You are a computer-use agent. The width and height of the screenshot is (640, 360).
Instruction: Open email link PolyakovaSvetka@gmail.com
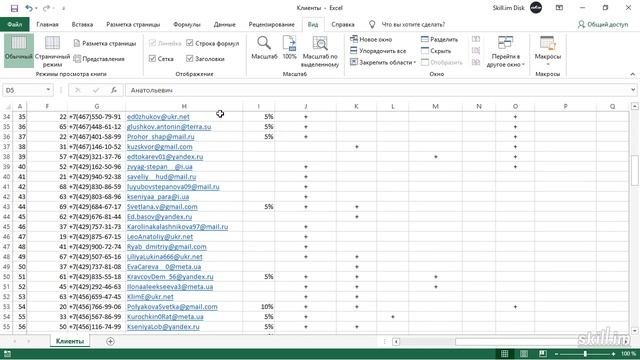pos(172,307)
